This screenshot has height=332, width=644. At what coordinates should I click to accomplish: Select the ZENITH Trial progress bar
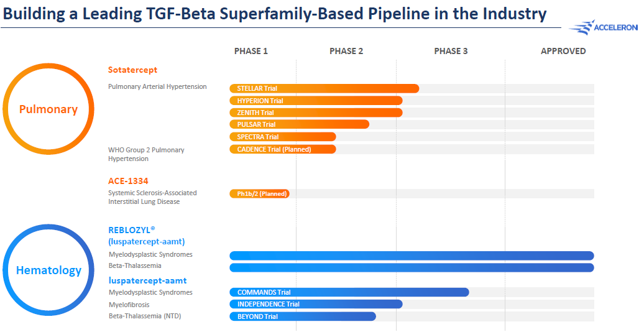tap(316, 113)
